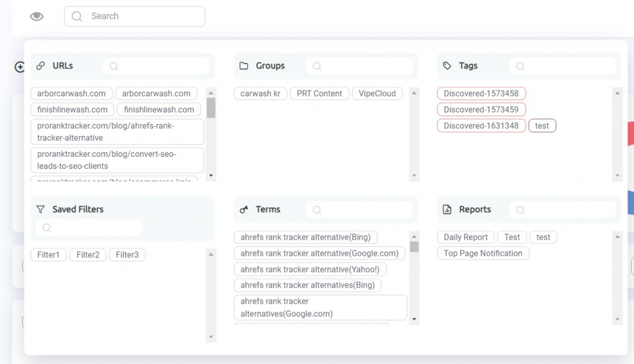The height and width of the screenshot is (364, 634).
Task: Click the Groups list scroll up arrow
Action: pyautogui.click(x=414, y=93)
